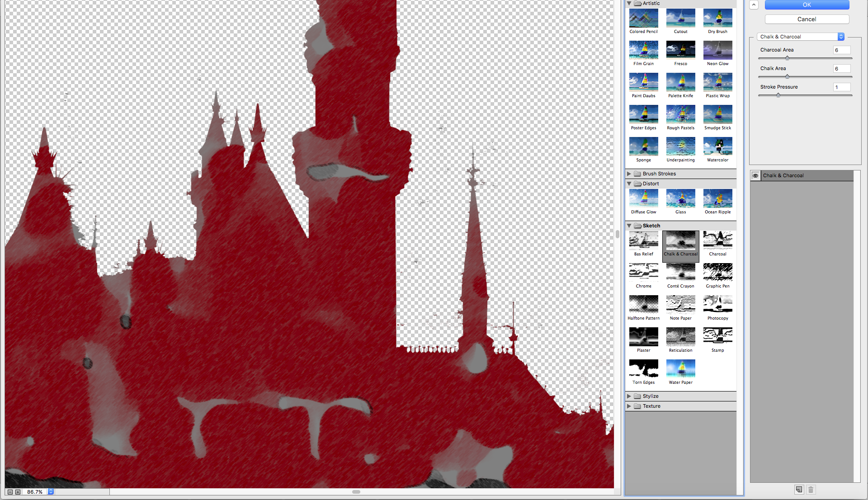The width and height of the screenshot is (868, 500).
Task: Open the zoom percentage dropdown
Action: pyautogui.click(x=51, y=492)
